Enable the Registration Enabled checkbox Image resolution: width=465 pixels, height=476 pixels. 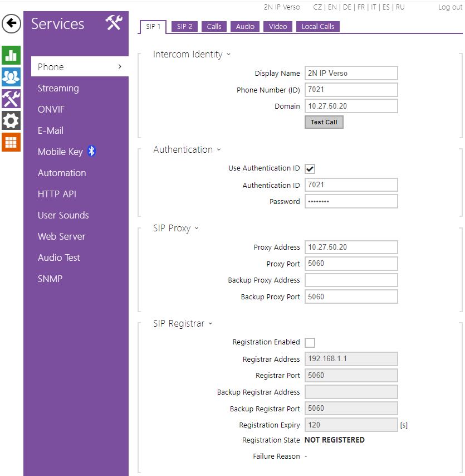310,343
